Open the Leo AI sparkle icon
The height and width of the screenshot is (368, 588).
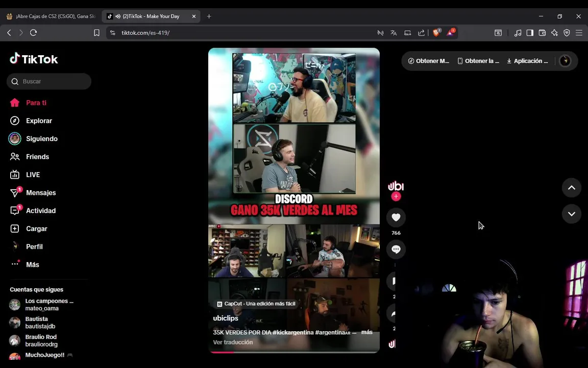[x=554, y=33]
